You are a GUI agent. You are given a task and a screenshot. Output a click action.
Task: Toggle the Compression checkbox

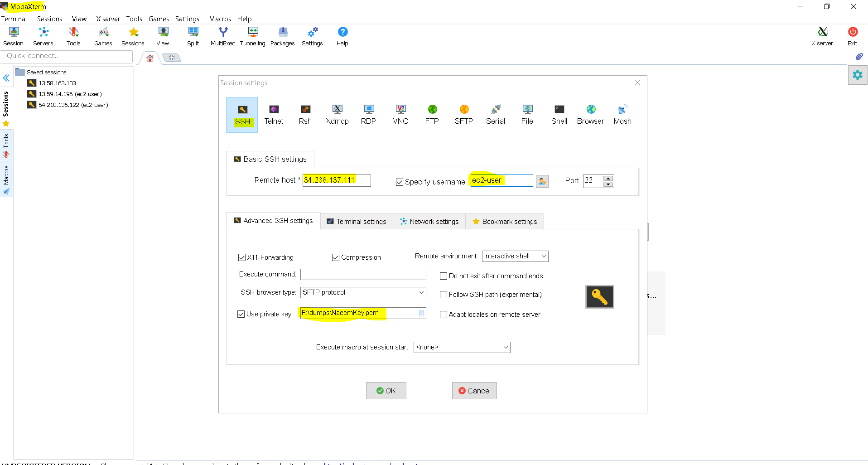336,257
